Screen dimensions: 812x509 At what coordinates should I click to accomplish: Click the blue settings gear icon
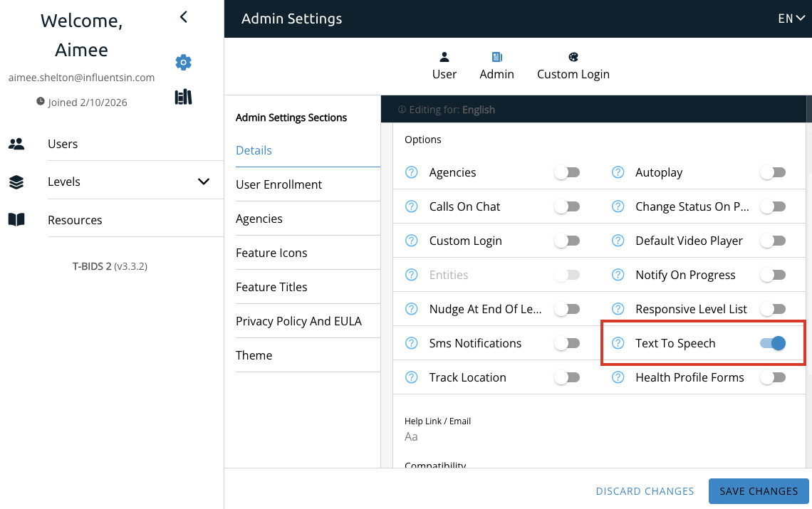(x=183, y=63)
